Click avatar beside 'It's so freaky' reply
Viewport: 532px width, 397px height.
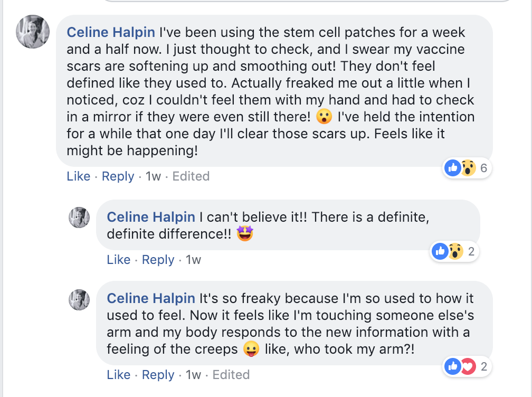click(79, 299)
